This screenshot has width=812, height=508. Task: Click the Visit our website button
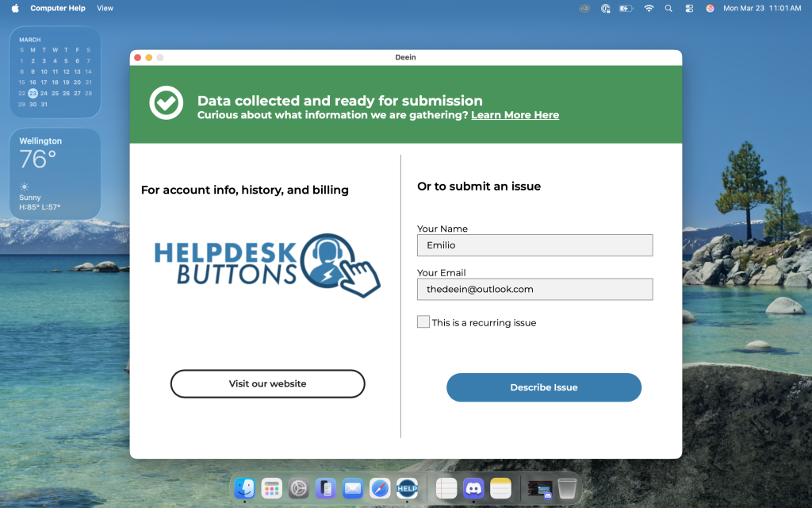pyautogui.click(x=267, y=383)
